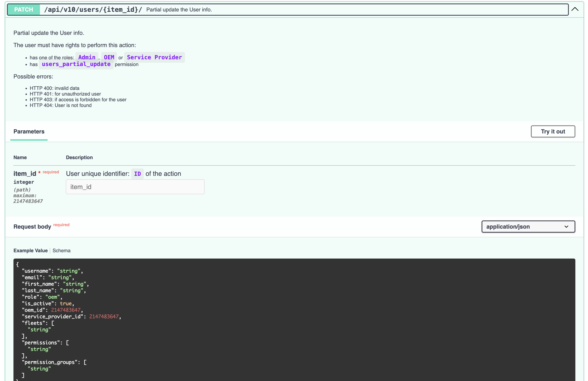Click the green PATCH method badge
The height and width of the screenshot is (381, 588).
[24, 10]
